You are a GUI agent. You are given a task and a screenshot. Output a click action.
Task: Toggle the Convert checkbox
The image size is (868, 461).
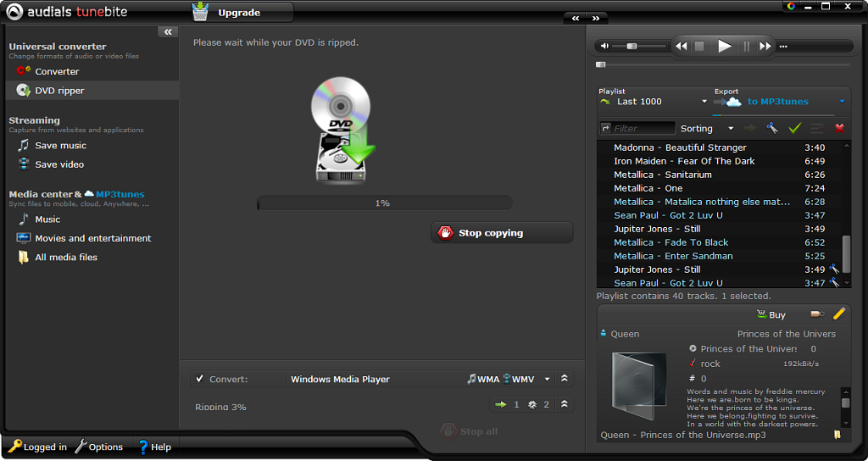click(200, 379)
